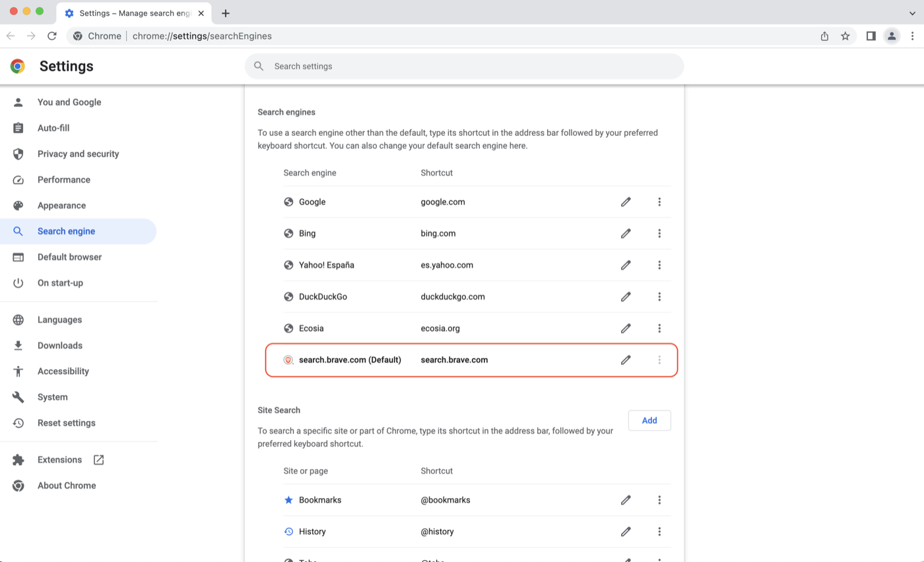This screenshot has width=924, height=562.
Task: Open more actions menu for Bing
Action: [659, 234]
